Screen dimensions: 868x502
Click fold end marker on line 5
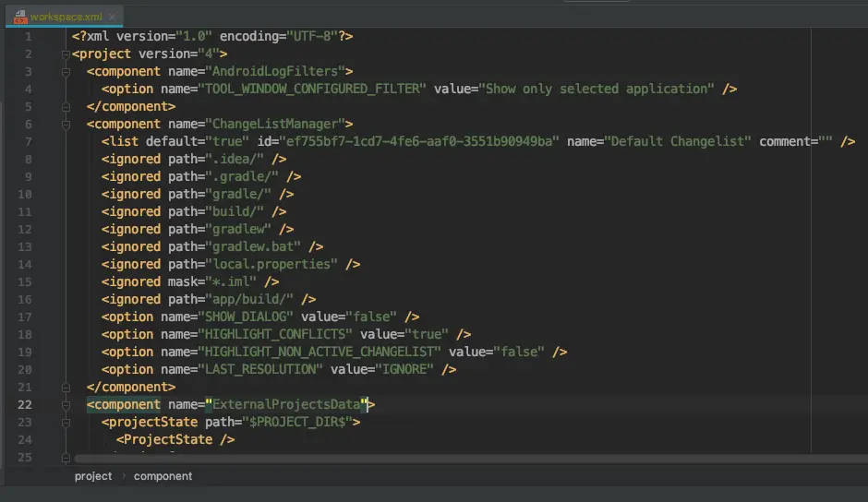point(66,107)
